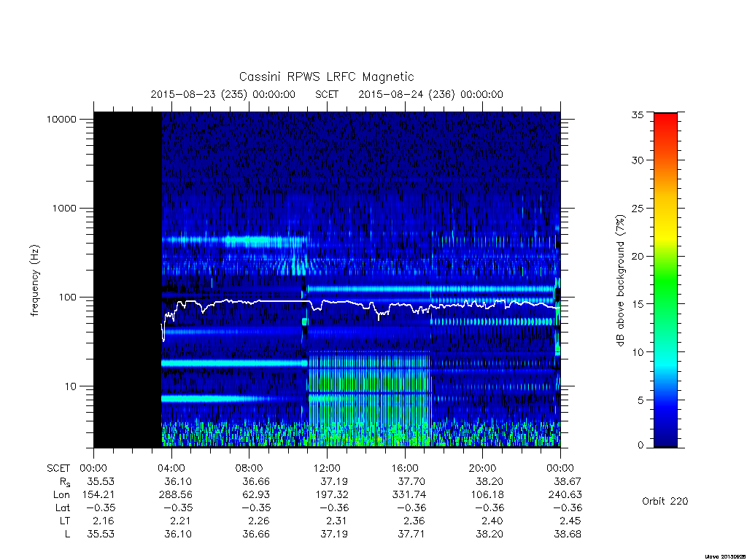747x560 pixels.
Task: Click the Lon value 288.56
Action: tap(175, 495)
